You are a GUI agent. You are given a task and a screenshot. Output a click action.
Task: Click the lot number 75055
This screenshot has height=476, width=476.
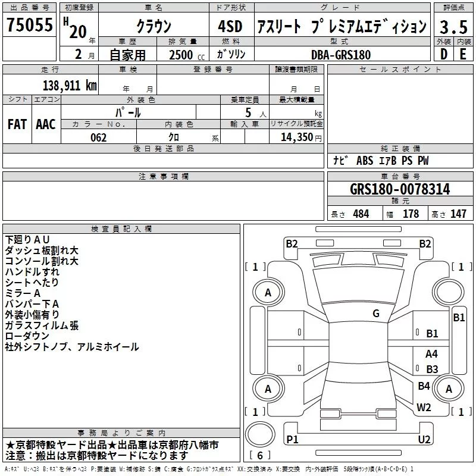[x=30, y=24]
